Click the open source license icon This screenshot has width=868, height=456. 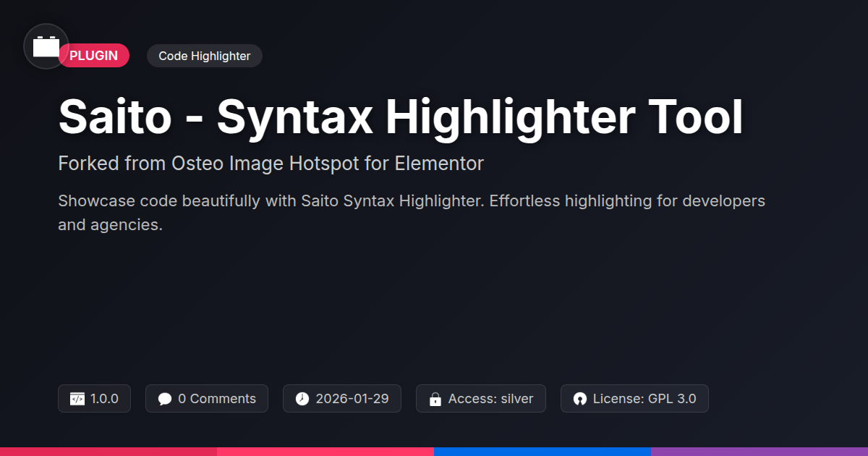pyautogui.click(x=580, y=399)
